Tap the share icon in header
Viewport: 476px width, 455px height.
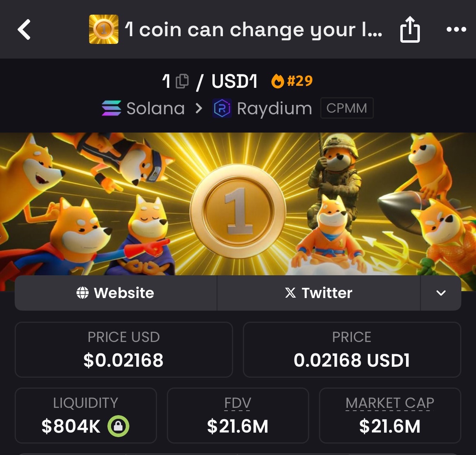point(410,29)
